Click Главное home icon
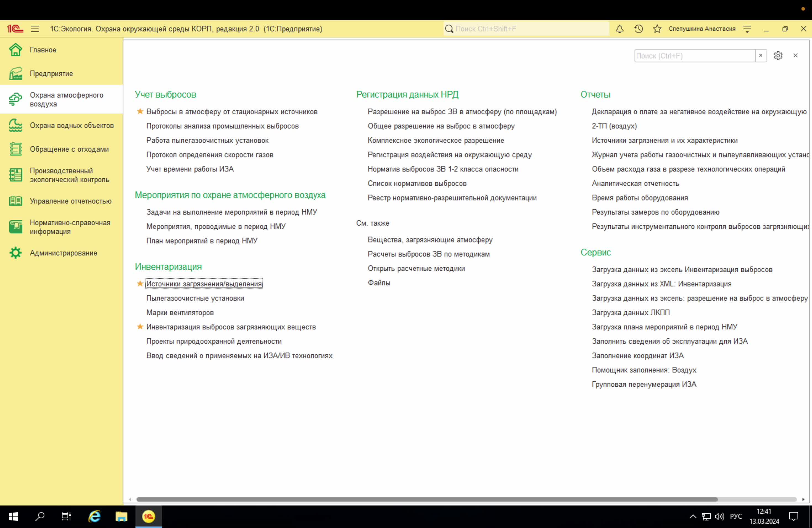The image size is (812, 528). click(x=16, y=50)
